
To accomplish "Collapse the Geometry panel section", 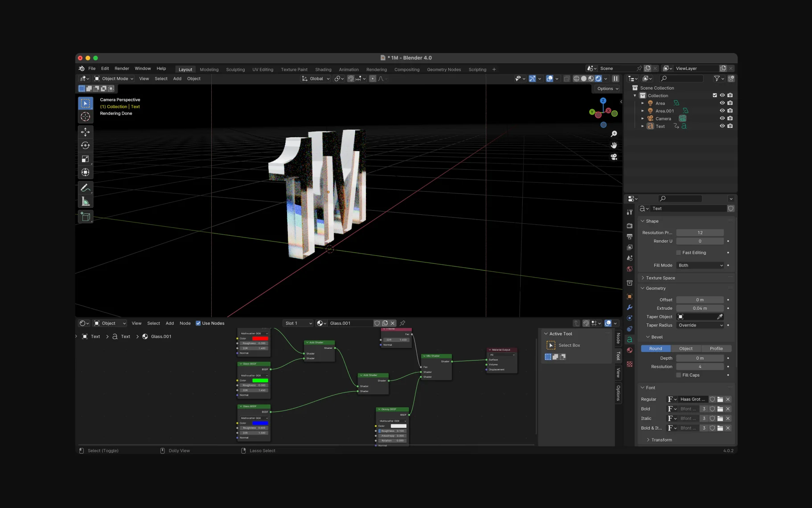I will pyautogui.click(x=656, y=288).
